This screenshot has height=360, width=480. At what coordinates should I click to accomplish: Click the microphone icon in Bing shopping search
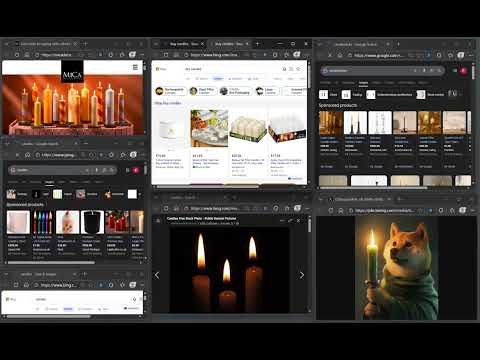pyautogui.click(x=284, y=69)
